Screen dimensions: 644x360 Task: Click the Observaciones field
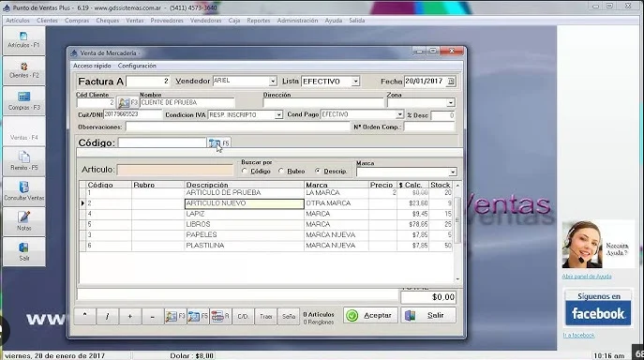point(237,127)
